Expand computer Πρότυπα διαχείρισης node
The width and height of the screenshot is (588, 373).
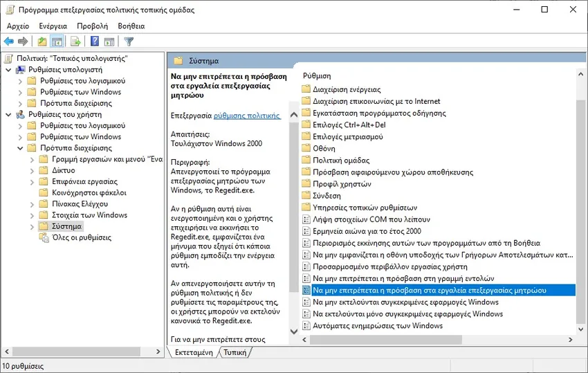point(20,104)
